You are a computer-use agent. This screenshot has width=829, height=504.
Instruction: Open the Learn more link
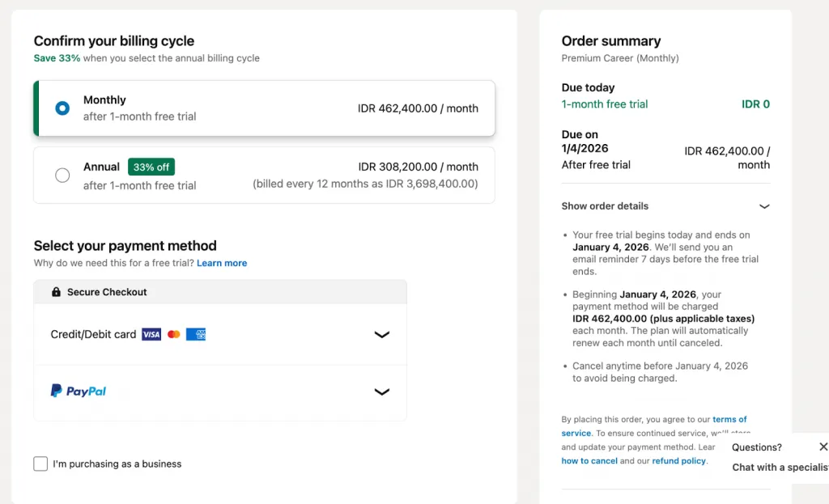pyautogui.click(x=222, y=263)
